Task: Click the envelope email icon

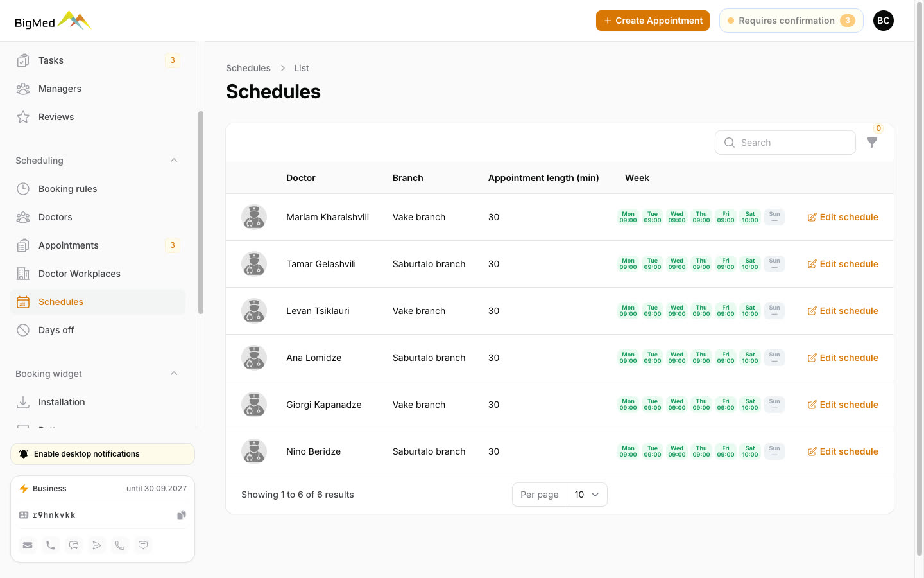Action: [x=28, y=545]
